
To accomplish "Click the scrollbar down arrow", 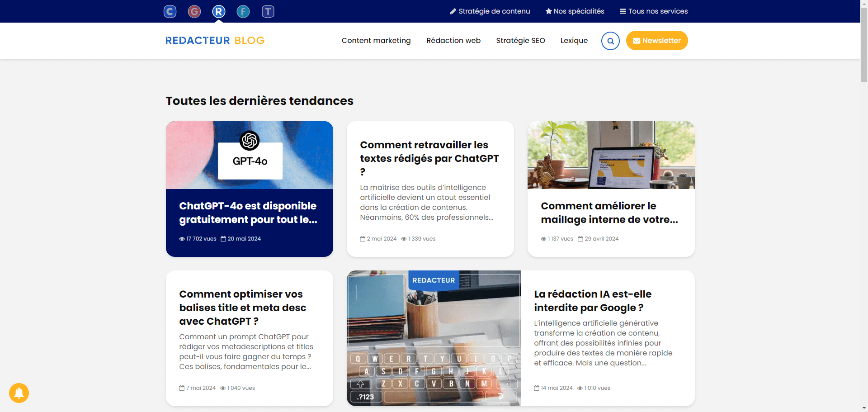I will (864, 408).
